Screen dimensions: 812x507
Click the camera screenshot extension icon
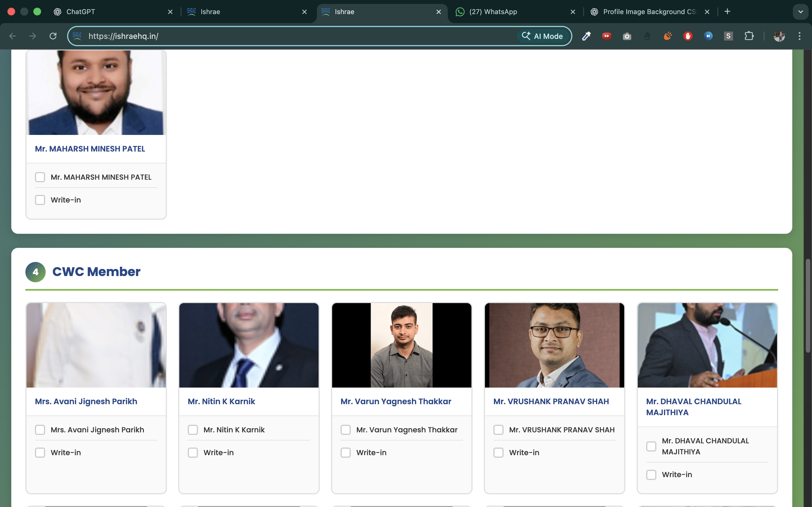[x=627, y=36]
